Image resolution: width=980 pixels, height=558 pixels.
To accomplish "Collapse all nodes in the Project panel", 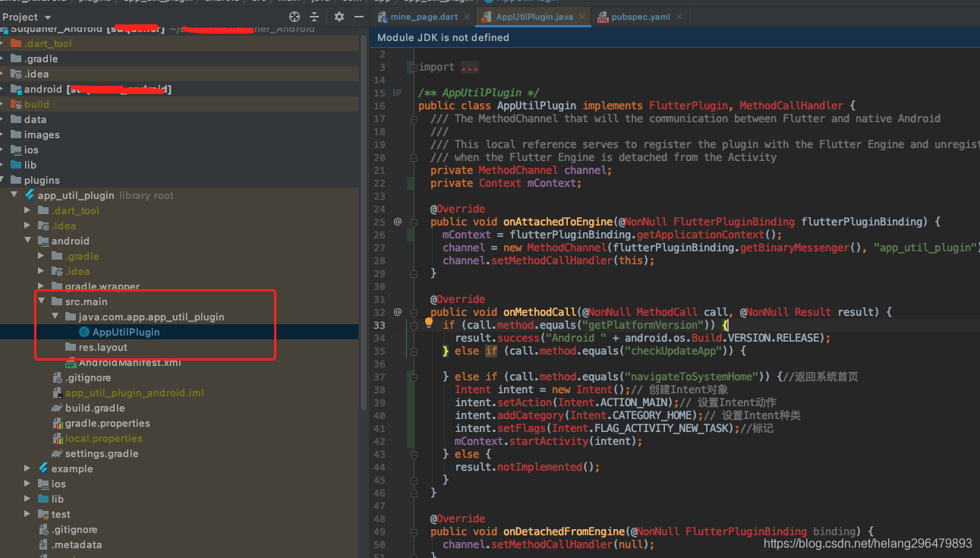I will pyautogui.click(x=314, y=16).
